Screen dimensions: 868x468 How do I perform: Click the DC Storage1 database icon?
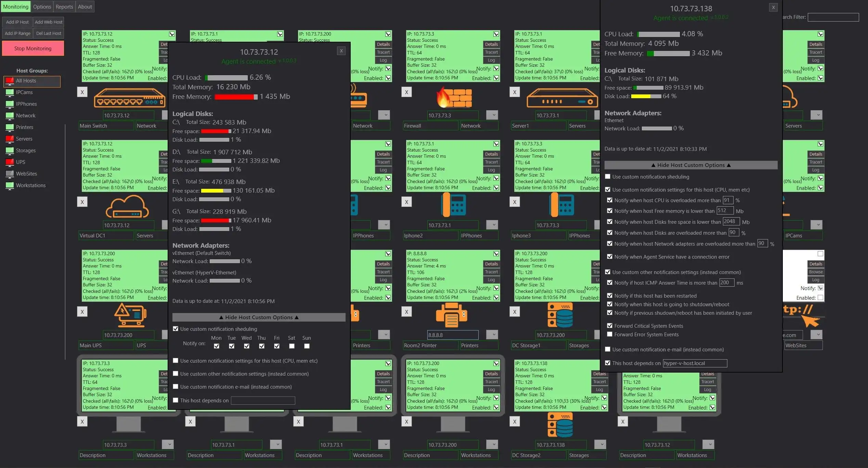click(x=560, y=315)
